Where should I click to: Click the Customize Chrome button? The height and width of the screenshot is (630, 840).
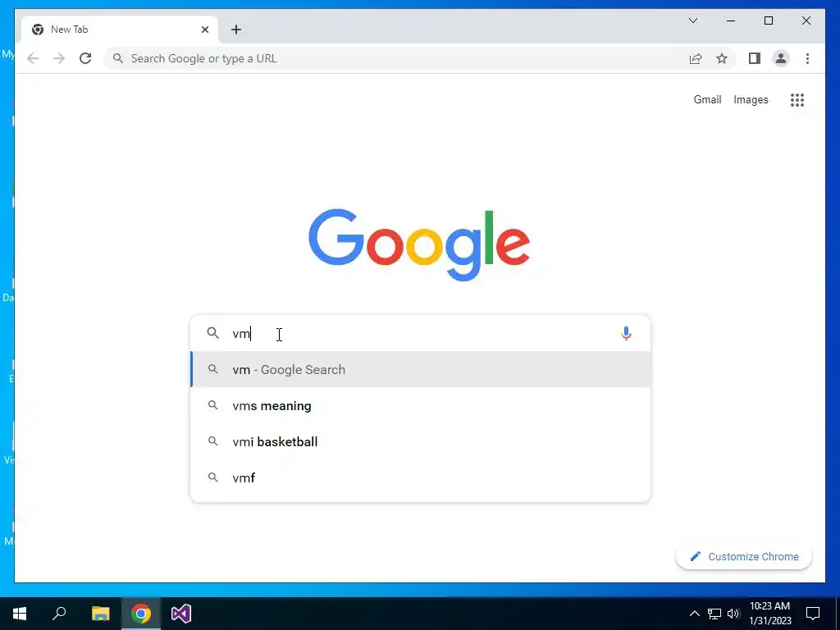[x=744, y=557]
